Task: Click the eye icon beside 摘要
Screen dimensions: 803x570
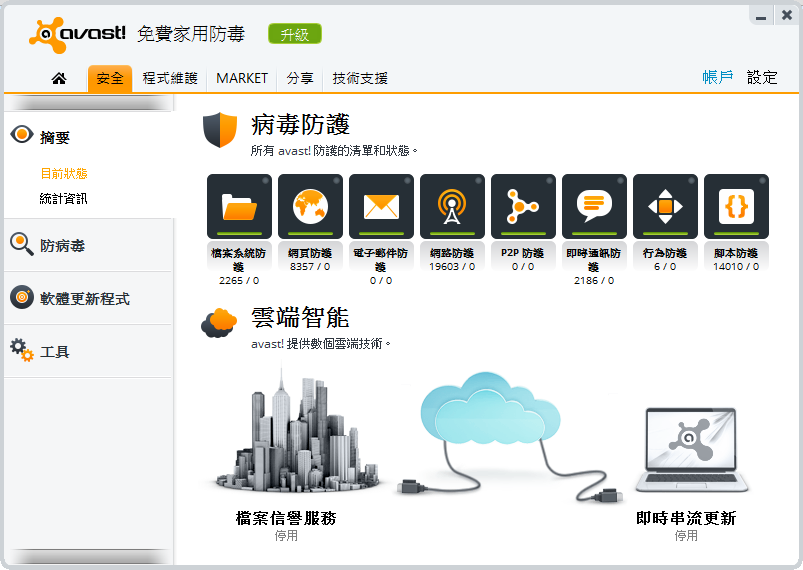Action: pos(22,135)
